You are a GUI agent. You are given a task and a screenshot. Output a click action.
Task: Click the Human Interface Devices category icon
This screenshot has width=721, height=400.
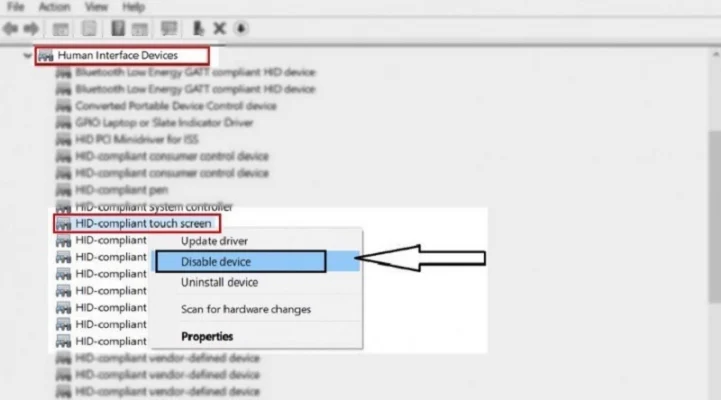(x=46, y=56)
